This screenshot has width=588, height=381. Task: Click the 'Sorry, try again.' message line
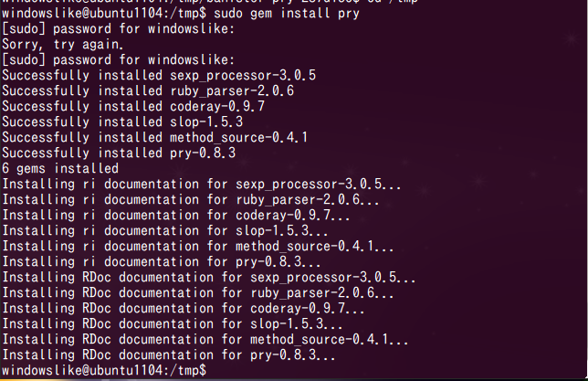pos(63,44)
